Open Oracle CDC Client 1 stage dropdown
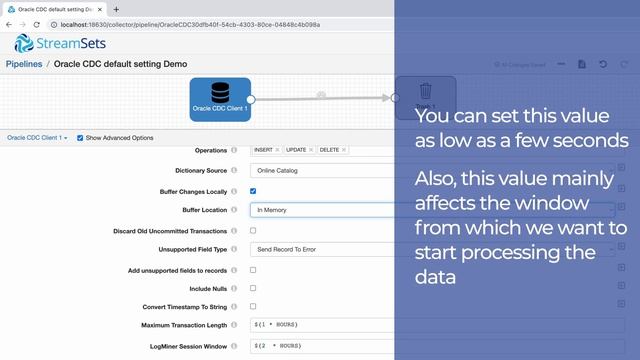Screen dimensions: 640x360 click(37, 138)
